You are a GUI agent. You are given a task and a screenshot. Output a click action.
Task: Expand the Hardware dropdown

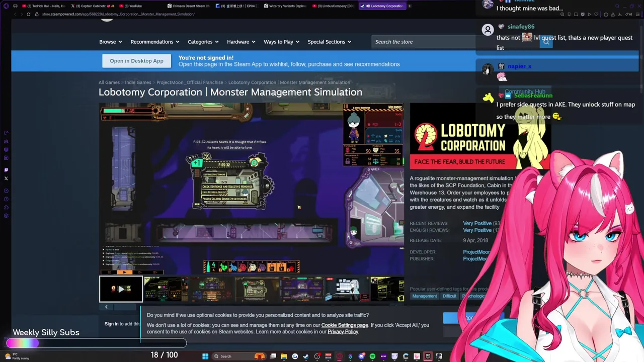[241, 42]
